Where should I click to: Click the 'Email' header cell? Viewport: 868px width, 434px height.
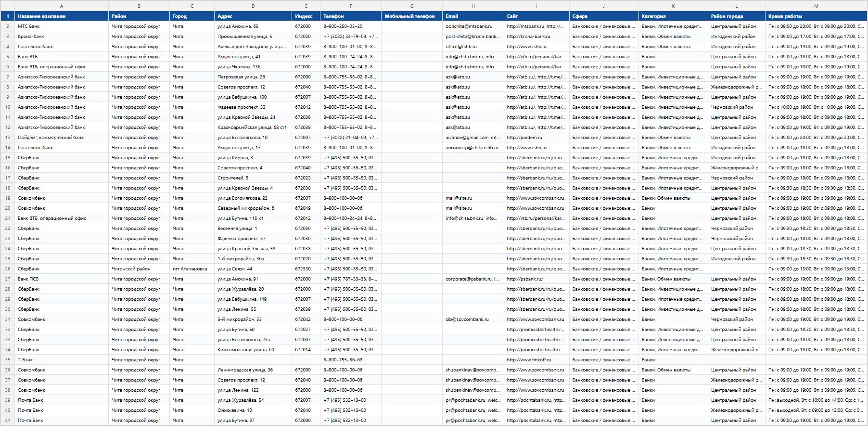[473, 16]
